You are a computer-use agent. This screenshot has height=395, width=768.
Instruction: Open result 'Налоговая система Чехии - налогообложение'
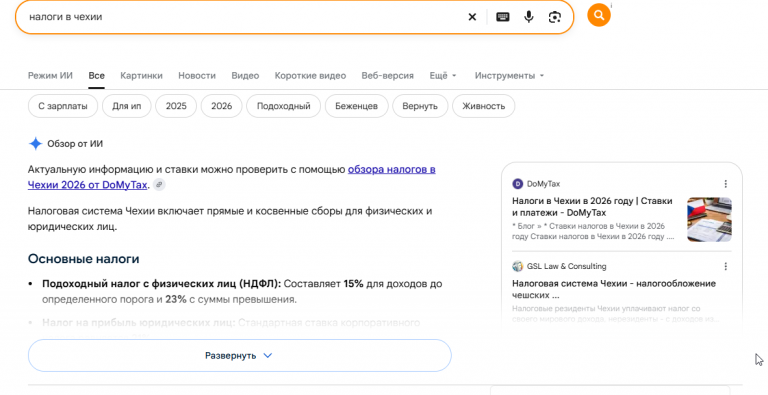pos(614,289)
